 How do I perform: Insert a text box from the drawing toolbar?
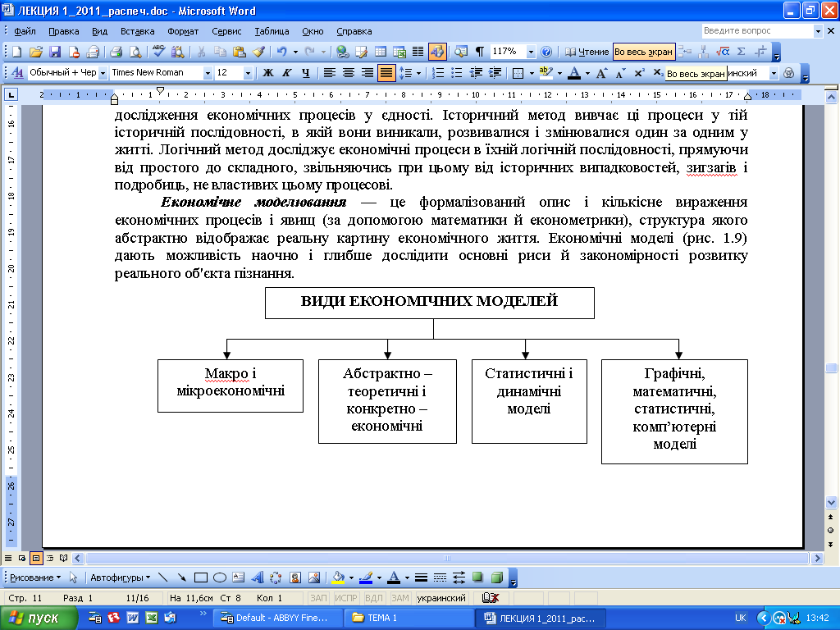239,577
